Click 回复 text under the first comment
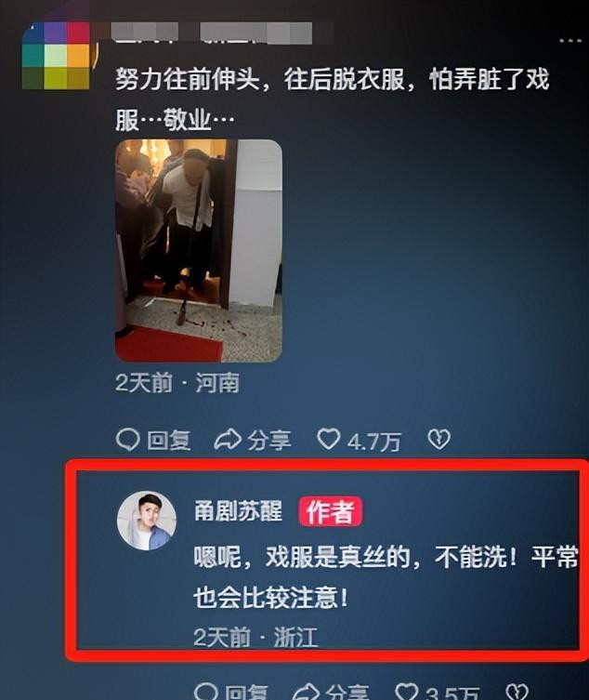Viewport: 589px width, 700px height. point(169,441)
